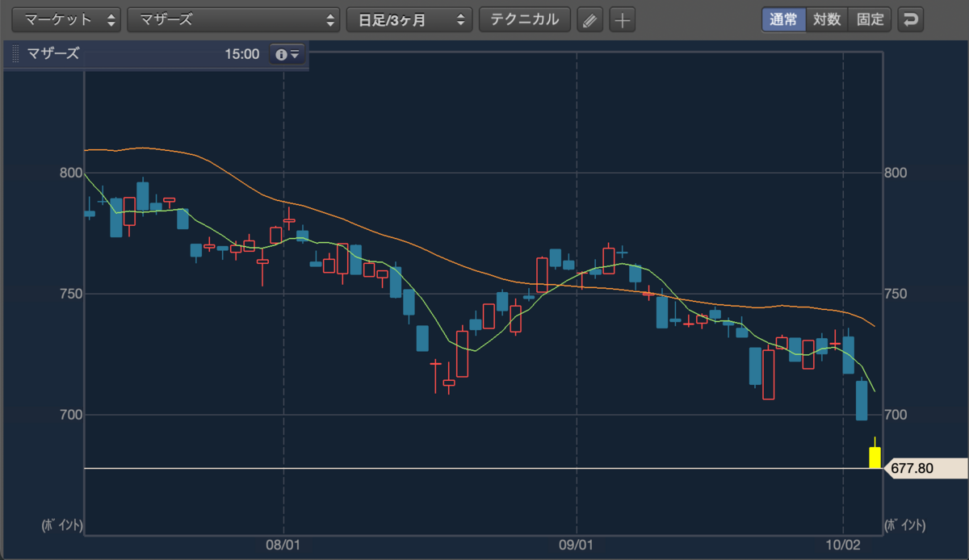The image size is (969, 560).
Task: Click the yellow latest candlestick
Action: [875, 457]
